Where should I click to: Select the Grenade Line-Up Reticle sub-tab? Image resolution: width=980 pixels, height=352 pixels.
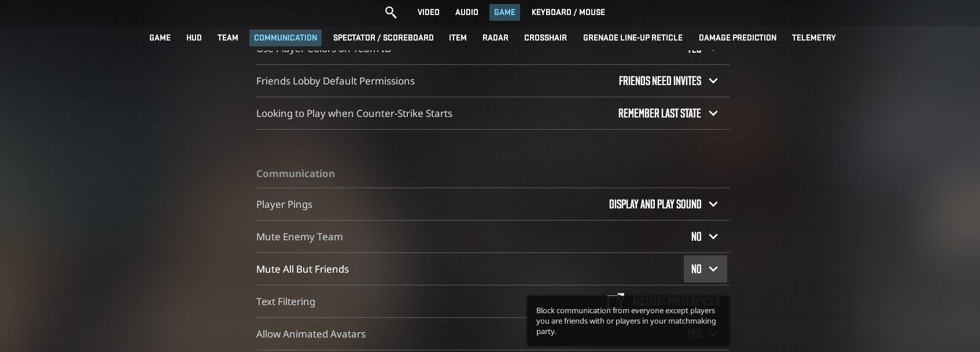[x=632, y=38]
